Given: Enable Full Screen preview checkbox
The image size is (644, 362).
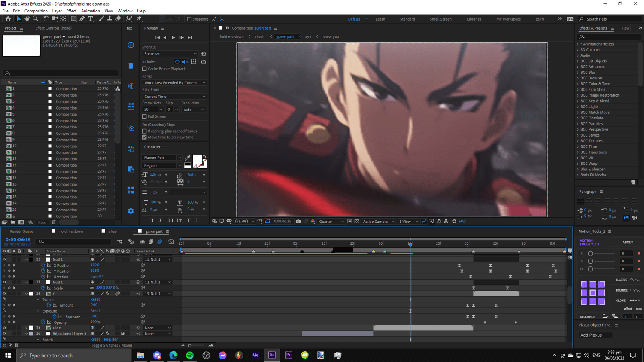Looking at the screenshot, I should coord(144,116).
